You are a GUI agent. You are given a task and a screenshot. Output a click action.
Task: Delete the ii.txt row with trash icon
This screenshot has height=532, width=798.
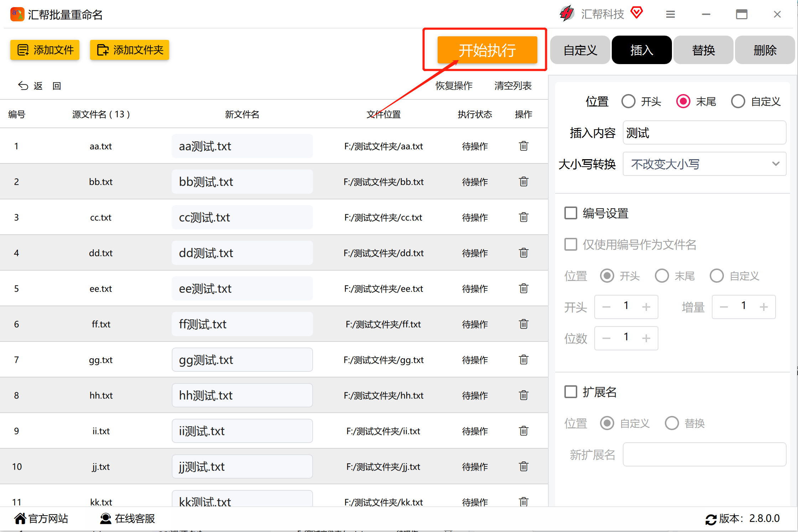[x=523, y=431]
